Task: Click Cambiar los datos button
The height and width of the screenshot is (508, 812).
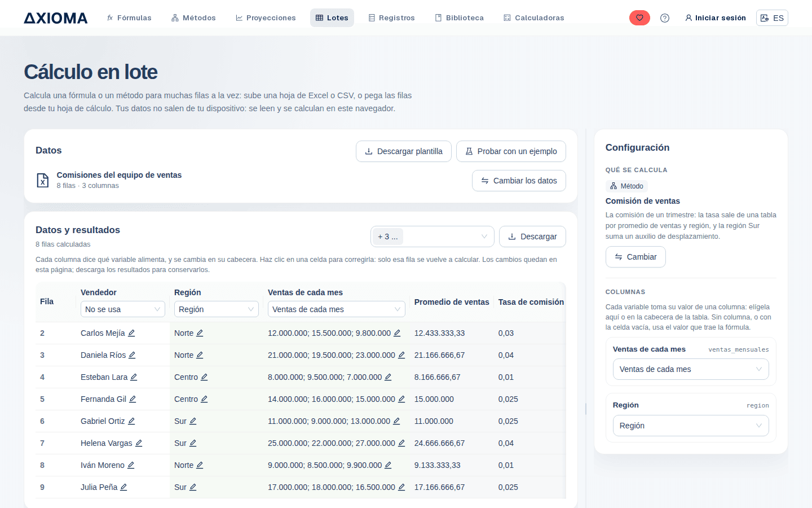Action: pyautogui.click(x=519, y=181)
